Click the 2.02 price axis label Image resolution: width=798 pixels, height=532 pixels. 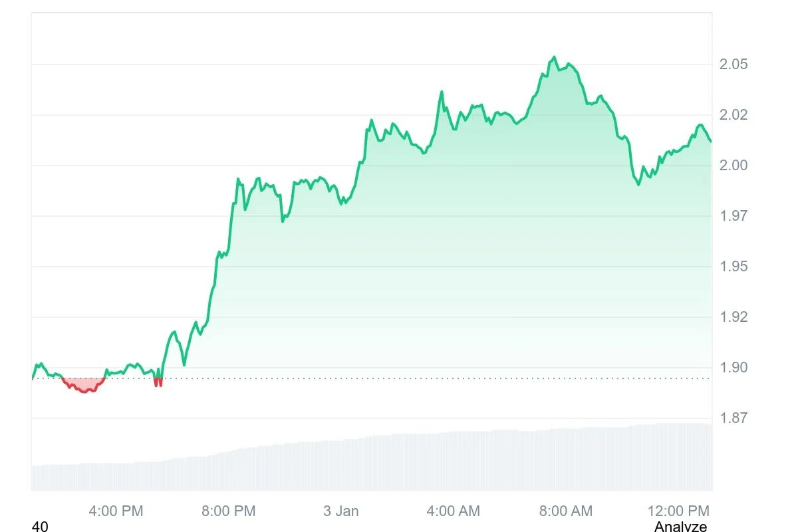pyautogui.click(x=733, y=115)
